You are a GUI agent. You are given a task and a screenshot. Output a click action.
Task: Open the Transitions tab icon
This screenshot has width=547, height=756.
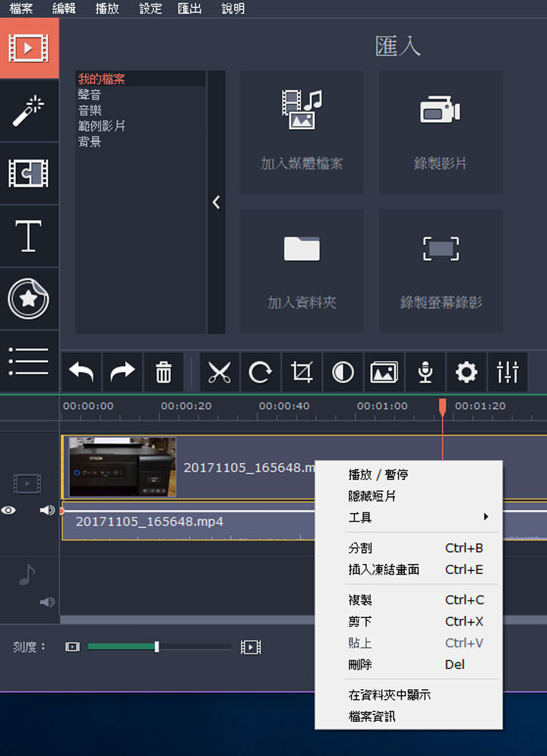[x=29, y=173]
